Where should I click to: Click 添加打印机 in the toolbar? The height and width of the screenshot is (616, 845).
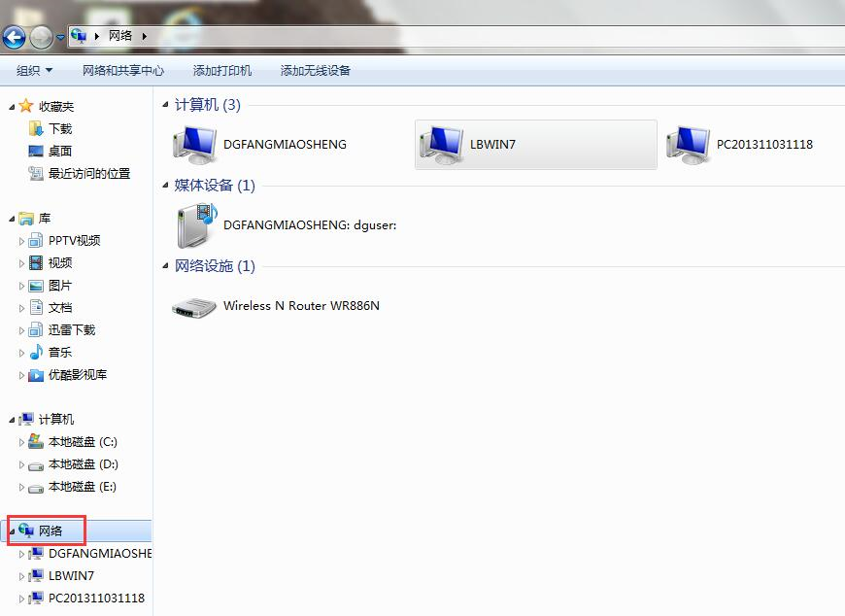click(222, 71)
